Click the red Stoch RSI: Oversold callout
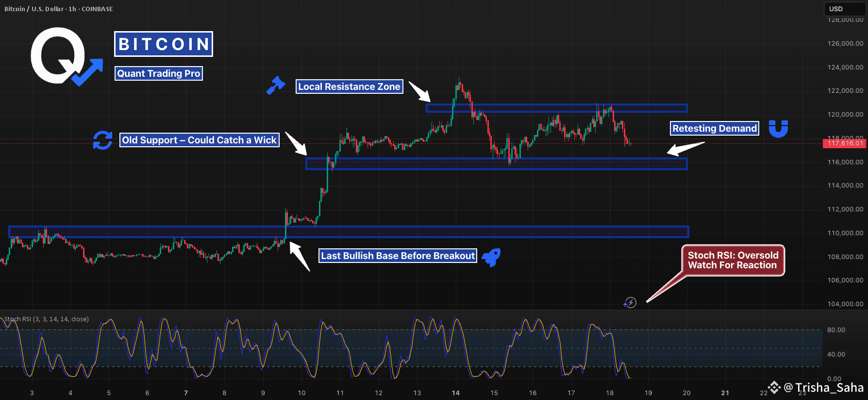 [x=733, y=260]
